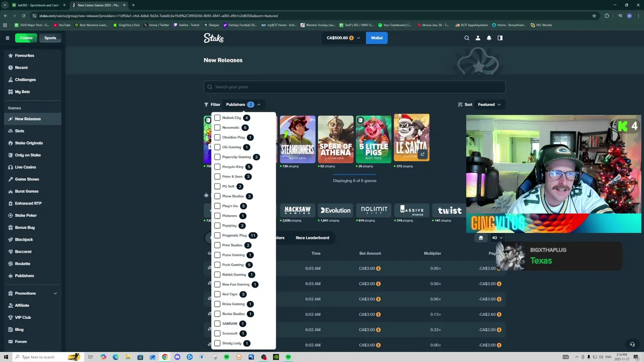Collapse the Publishers filter dropdown
The height and width of the screenshot is (362, 644).
click(244, 105)
